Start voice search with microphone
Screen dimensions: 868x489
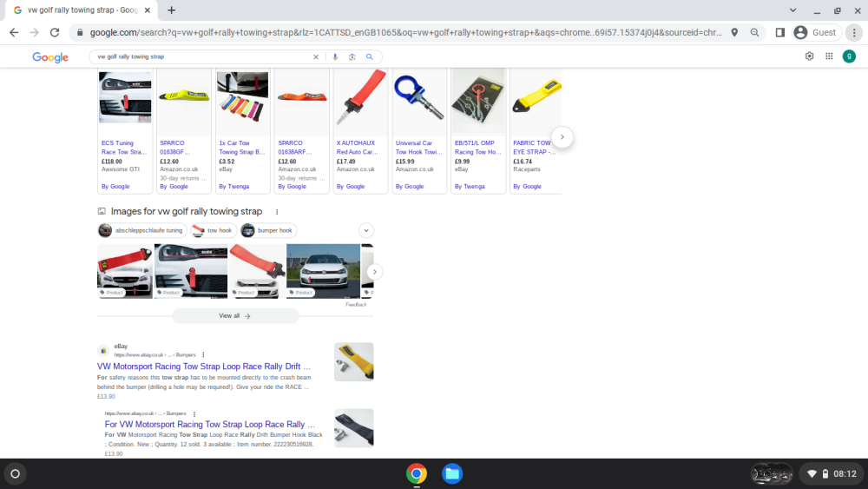click(x=335, y=56)
